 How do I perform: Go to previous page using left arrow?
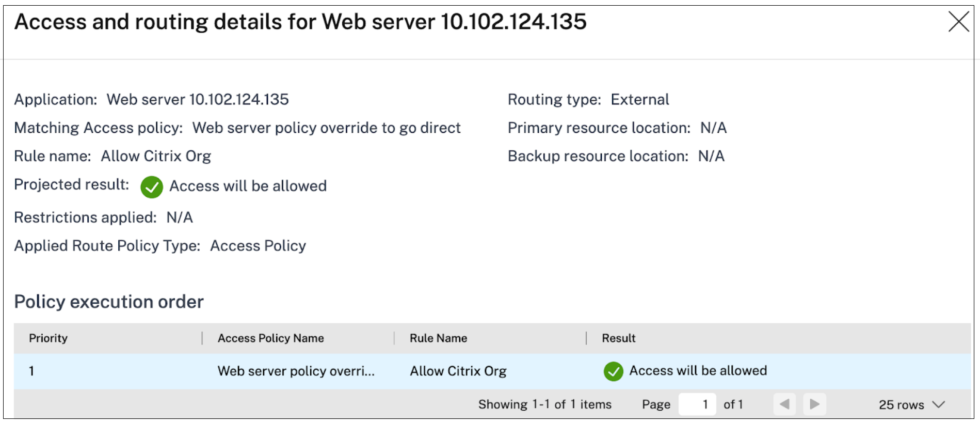pyautogui.click(x=784, y=404)
